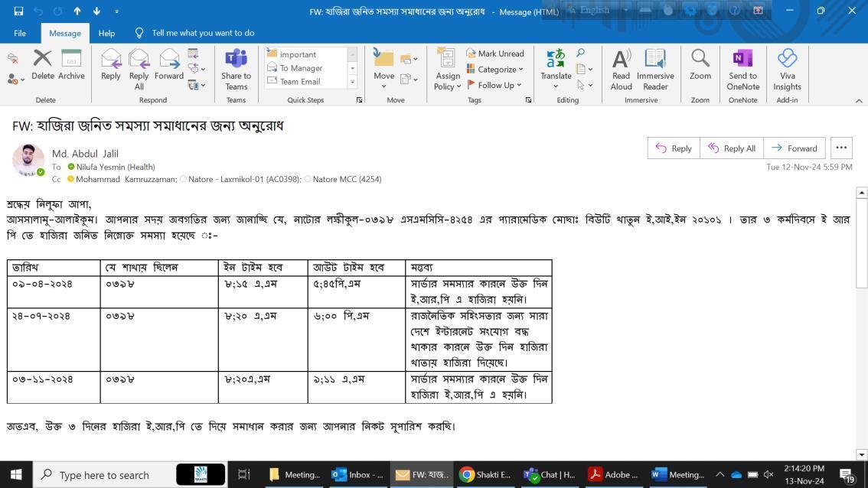Open Assign Policy menu
Viewport: 868px width, 488px height.
[x=447, y=69]
